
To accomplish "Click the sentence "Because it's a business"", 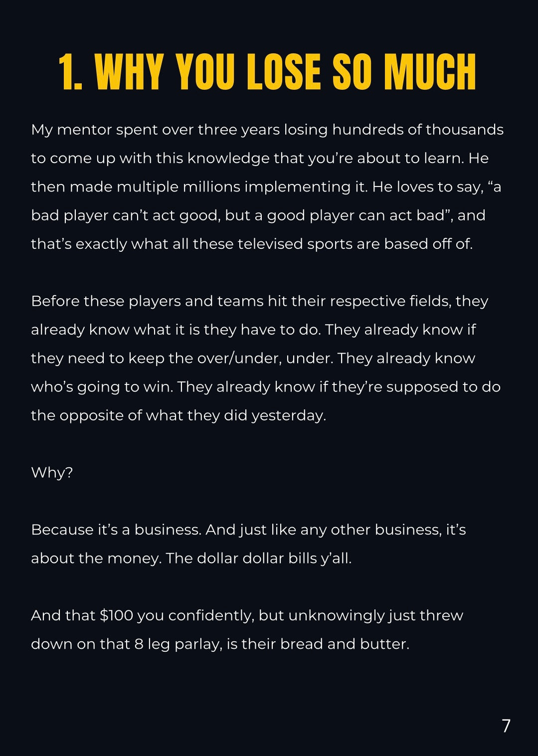I will point(116,530).
